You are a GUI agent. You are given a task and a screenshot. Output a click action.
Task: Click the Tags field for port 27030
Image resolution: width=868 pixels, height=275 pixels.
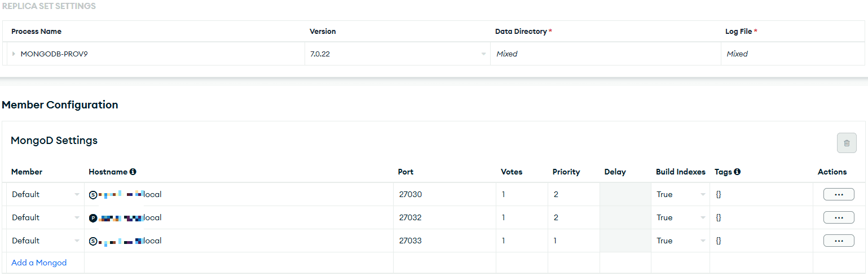[760, 194]
